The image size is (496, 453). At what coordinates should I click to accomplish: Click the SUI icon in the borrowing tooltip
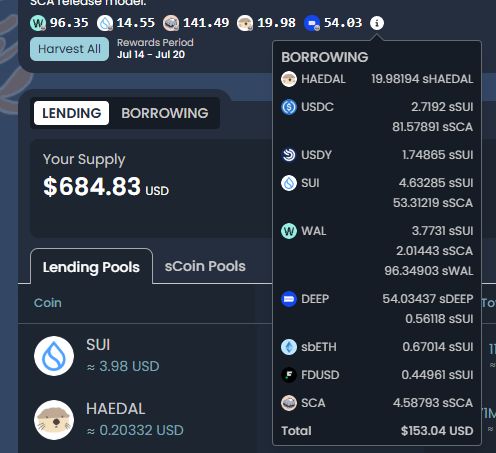pyautogui.click(x=289, y=183)
